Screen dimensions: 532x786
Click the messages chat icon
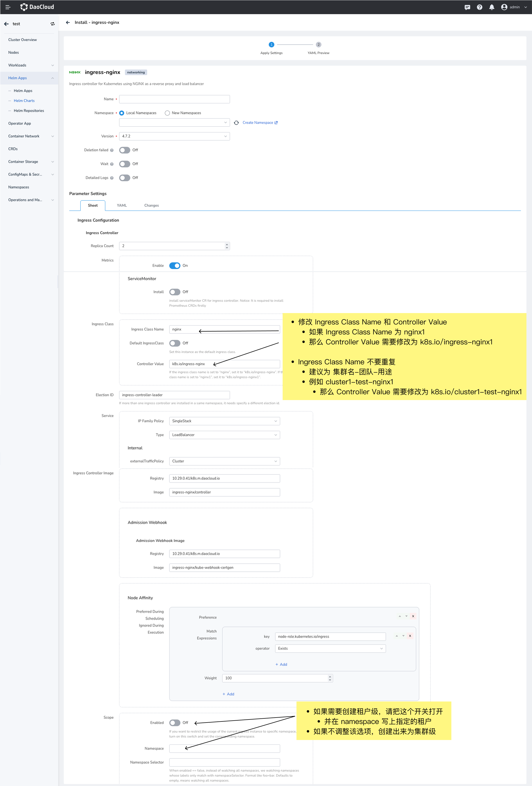point(467,7)
